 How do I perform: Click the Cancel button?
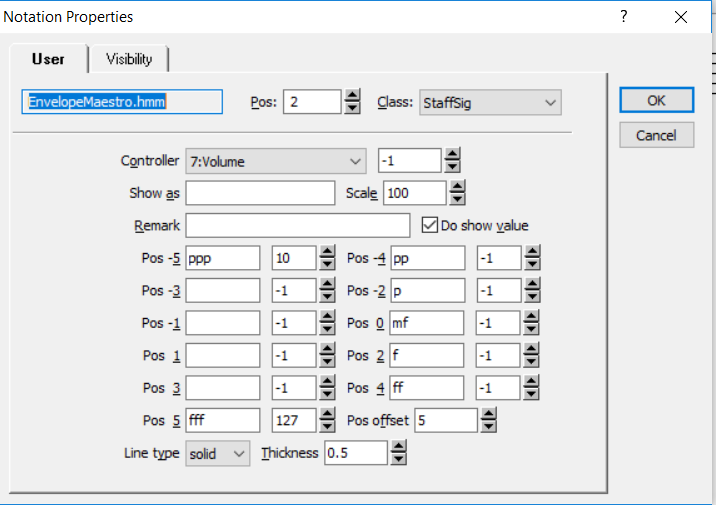click(656, 135)
